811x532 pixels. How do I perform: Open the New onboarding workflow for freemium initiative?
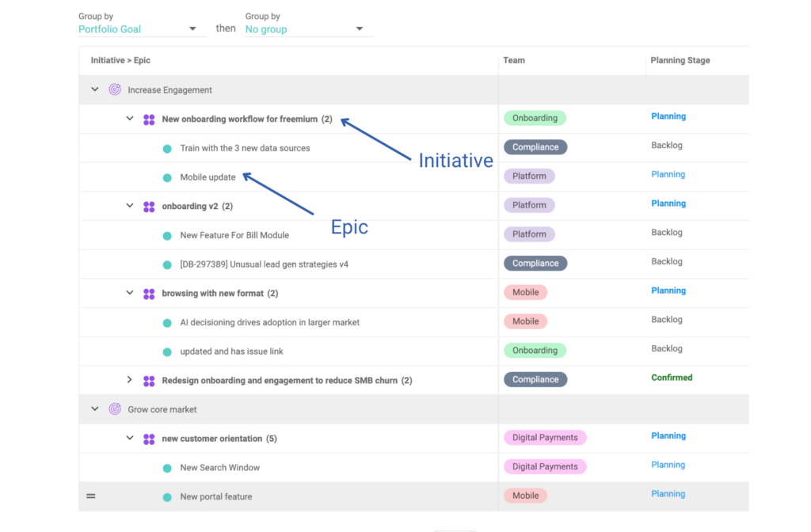coord(247,119)
